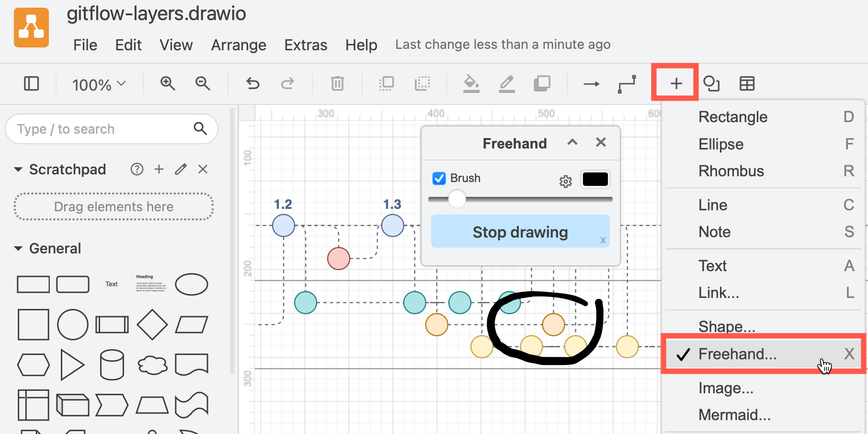
Task: Uncheck the Brush checkbox in Freehand dialog
Action: coord(439,178)
